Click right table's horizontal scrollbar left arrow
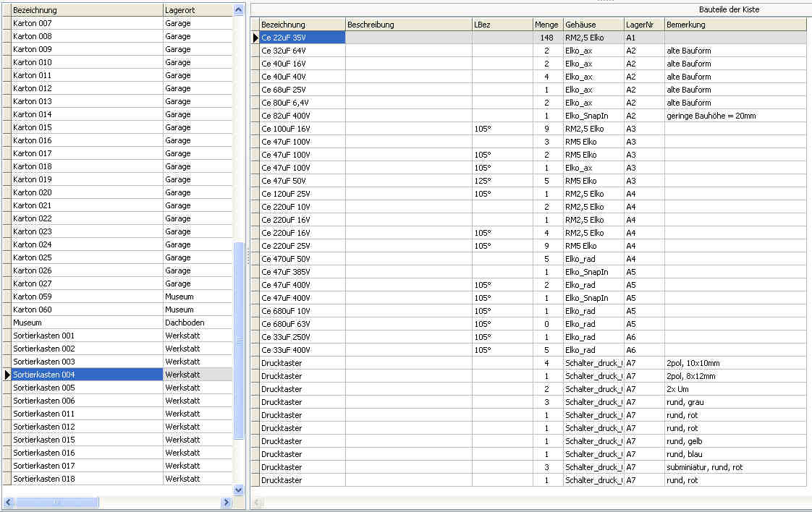Image resolution: width=812 pixels, height=512 pixels. point(258,502)
